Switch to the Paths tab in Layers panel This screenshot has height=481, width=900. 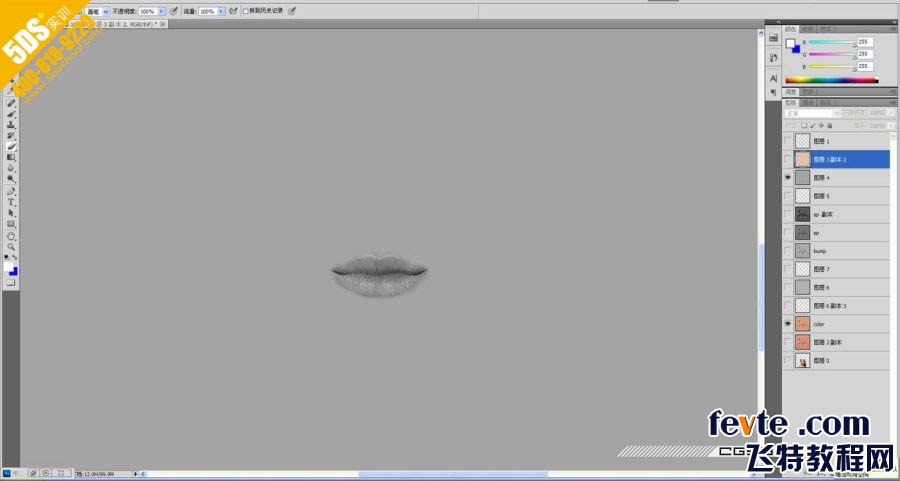coord(825,103)
